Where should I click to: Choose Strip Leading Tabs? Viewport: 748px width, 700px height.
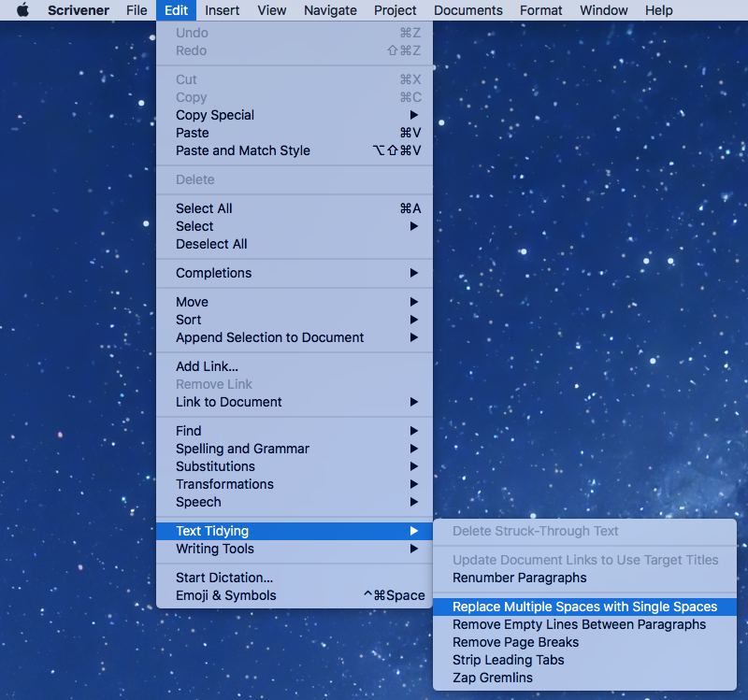click(584, 660)
